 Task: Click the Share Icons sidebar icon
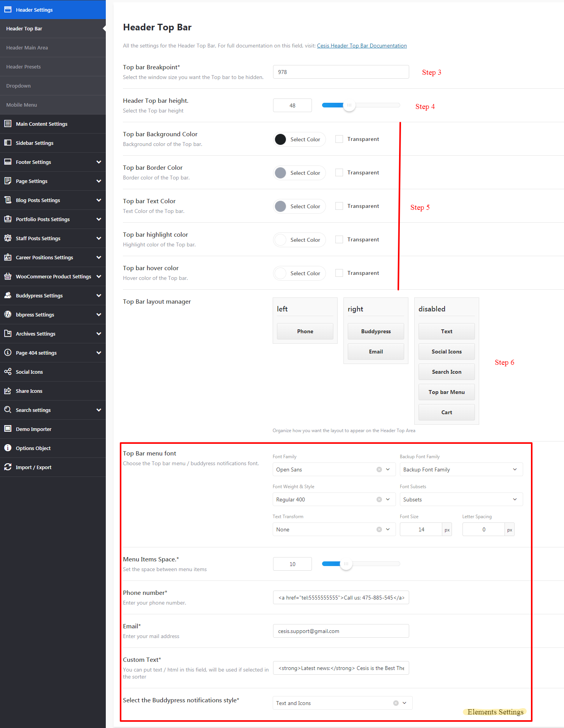[x=8, y=391]
